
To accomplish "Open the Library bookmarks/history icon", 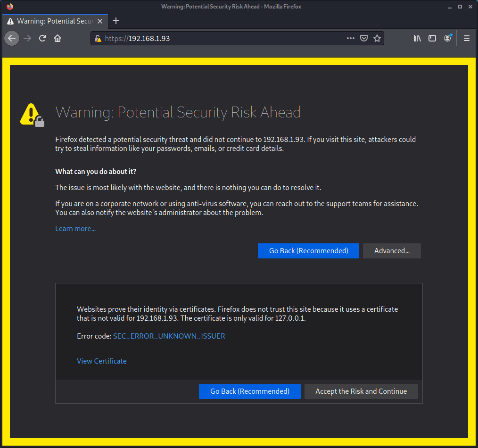I will tap(417, 38).
